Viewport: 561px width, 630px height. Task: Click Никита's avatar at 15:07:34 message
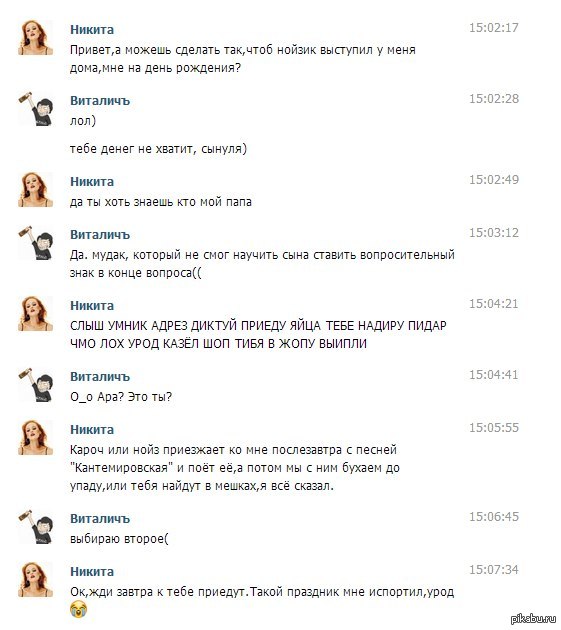click(36, 580)
